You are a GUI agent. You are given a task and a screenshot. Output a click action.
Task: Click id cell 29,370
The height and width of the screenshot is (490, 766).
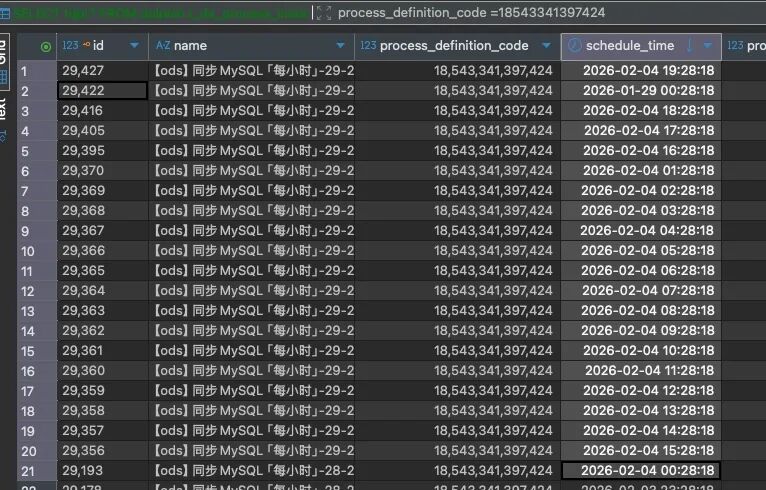coord(102,171)
